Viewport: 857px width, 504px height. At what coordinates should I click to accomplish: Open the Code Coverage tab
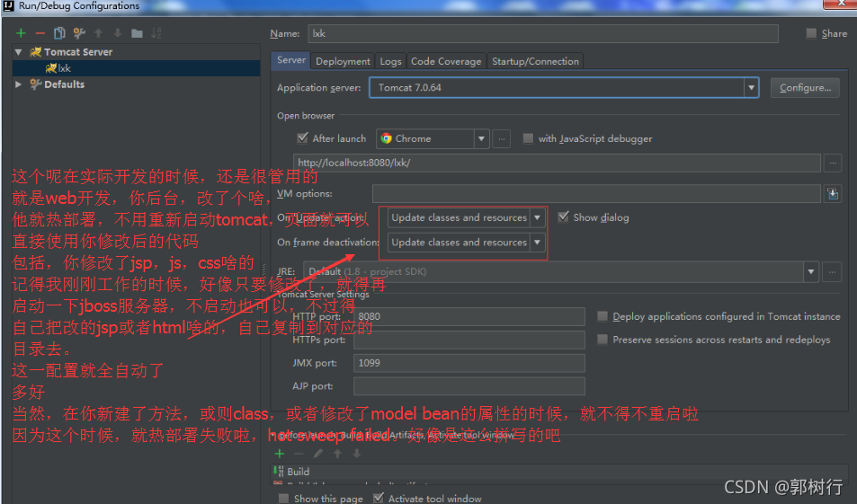pyautogui.click(x=446, y=61)
